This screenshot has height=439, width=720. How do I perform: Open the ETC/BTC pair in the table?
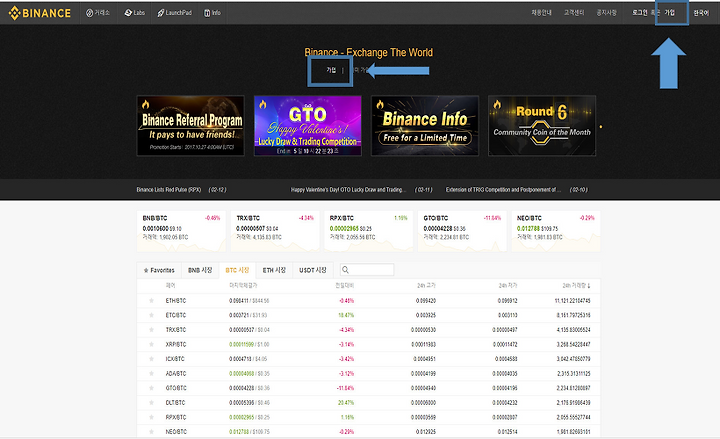point(176,315)
